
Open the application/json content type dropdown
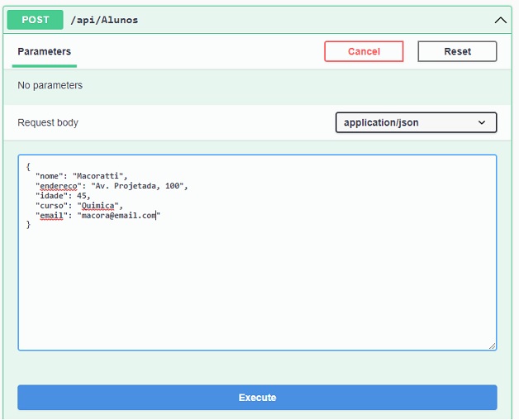(x=415, y=122)
